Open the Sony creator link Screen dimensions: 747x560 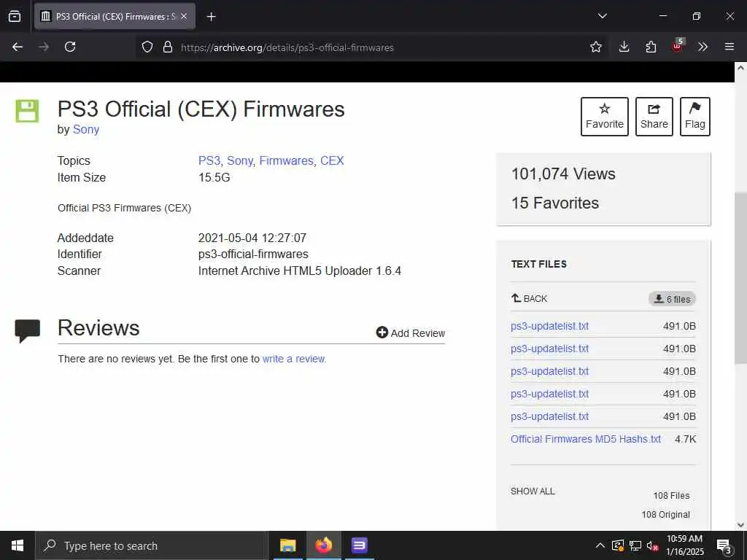pos(86,130)
